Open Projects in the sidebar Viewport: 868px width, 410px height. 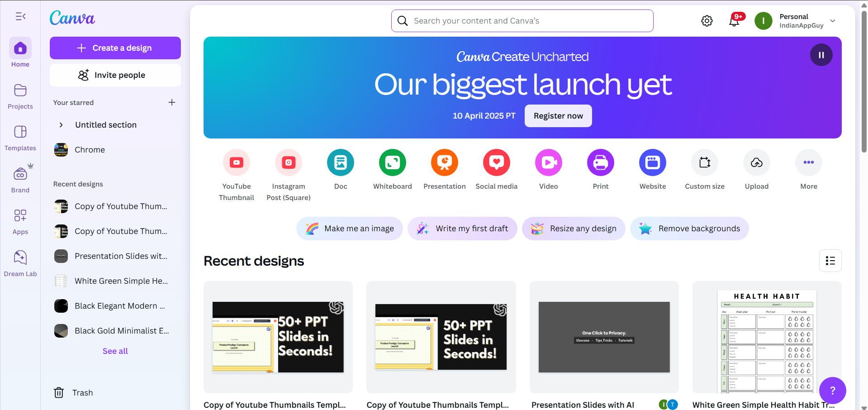coord(20,96)
